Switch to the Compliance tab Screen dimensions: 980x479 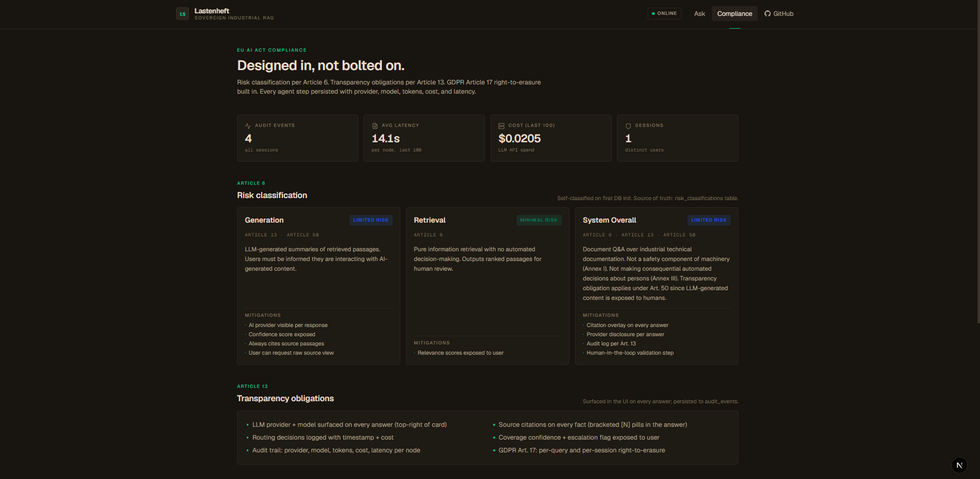735,14
